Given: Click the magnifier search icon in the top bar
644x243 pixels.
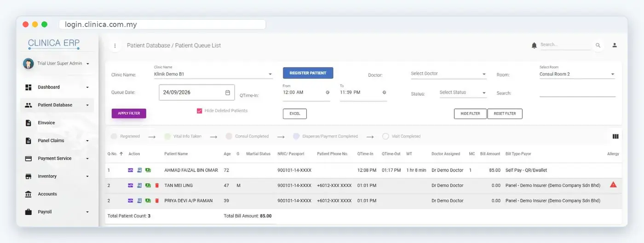Looking at the screenshot, I should [598, 45].
